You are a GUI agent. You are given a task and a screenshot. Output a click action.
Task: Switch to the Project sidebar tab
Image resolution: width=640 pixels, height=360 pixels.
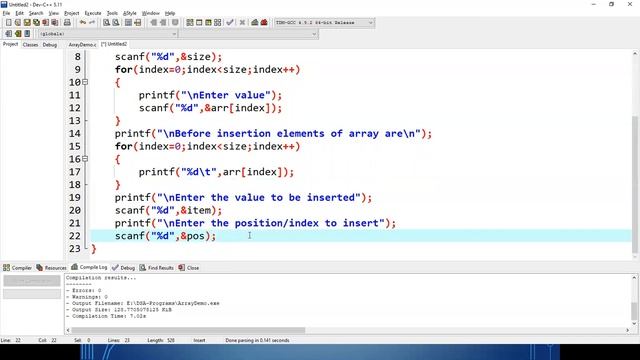point(10,44)
